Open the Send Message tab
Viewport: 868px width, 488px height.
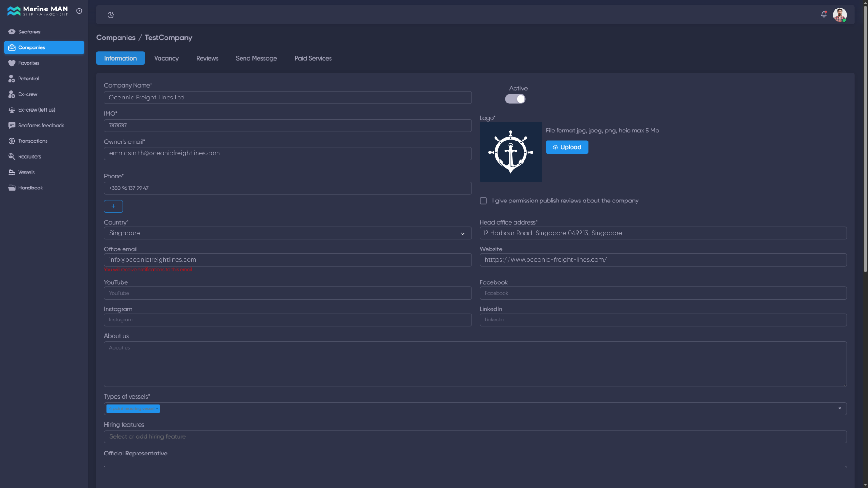pyautogui.click(x=256, y=58)
